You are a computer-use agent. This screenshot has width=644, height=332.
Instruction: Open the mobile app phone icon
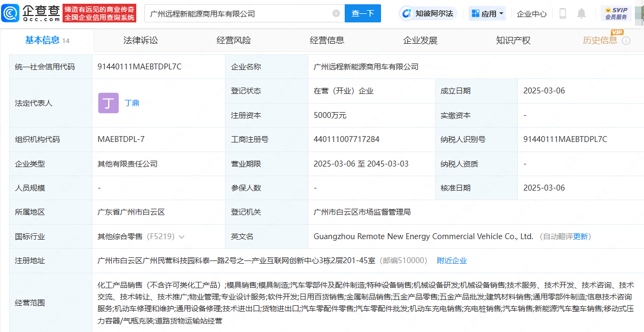coord(563,13)
